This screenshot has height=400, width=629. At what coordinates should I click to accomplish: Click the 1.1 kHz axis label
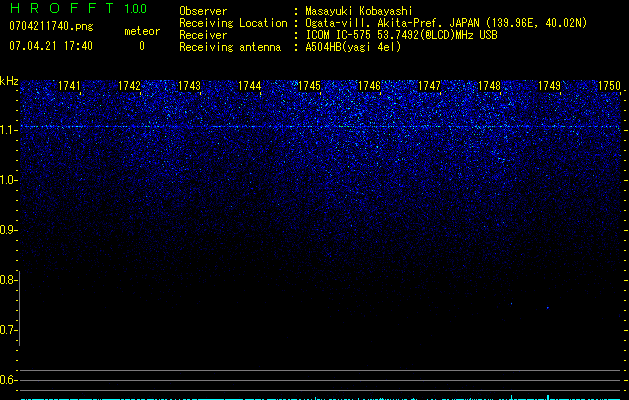(x=8, y=130)
